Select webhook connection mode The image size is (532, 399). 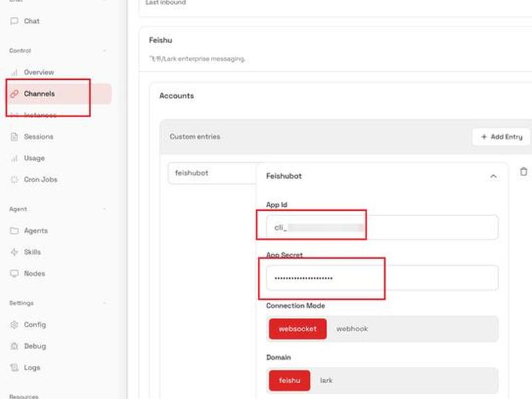352,329
